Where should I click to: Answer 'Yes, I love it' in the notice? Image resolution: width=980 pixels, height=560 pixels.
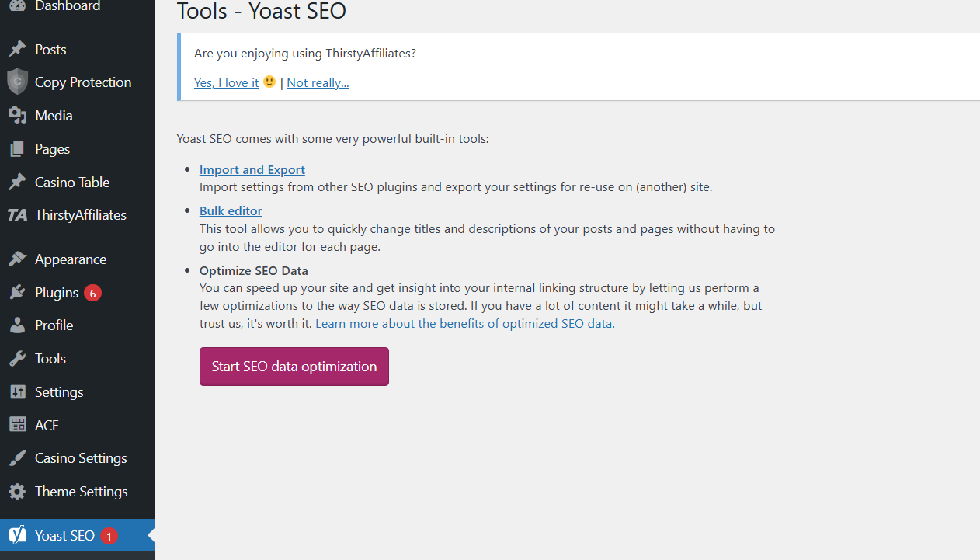coord(227,82)
